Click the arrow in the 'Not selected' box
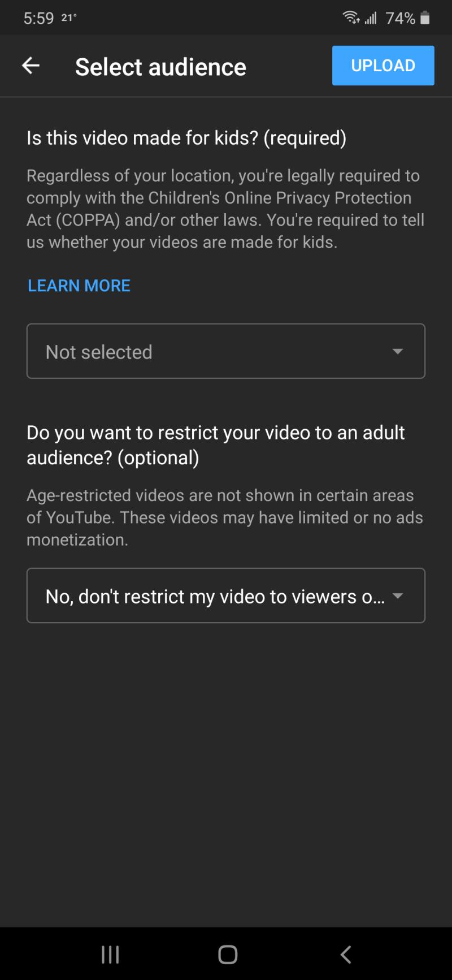Image resolution: width=452 pixels, height=980 pixels. [398, 351]
